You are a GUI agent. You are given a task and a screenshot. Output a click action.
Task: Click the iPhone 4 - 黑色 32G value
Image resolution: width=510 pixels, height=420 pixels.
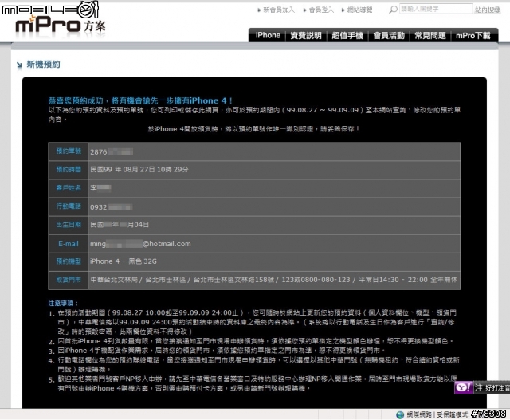pos(124,261)
